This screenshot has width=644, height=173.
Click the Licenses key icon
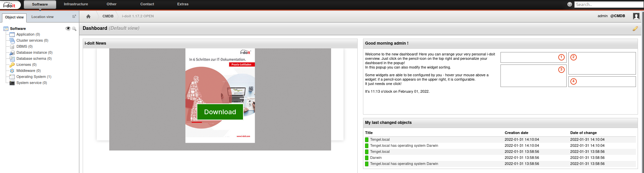[12, 65]
